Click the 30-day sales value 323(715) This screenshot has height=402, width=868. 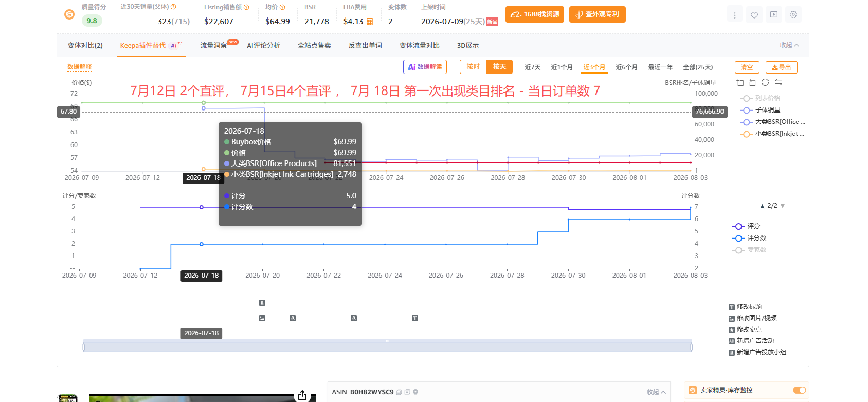174,22
